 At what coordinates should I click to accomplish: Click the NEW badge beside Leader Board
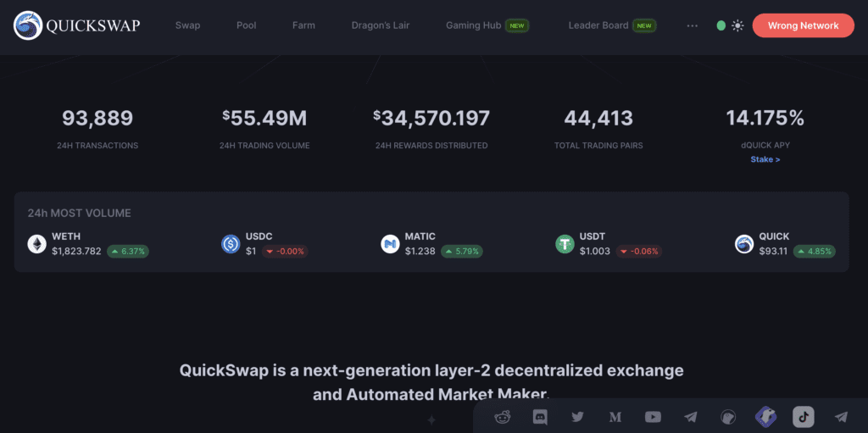click(x=644, y=25)
